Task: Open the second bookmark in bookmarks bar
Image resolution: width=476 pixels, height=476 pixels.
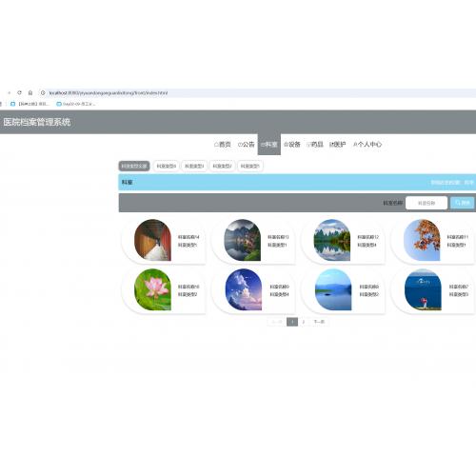Action: point(75,104)
